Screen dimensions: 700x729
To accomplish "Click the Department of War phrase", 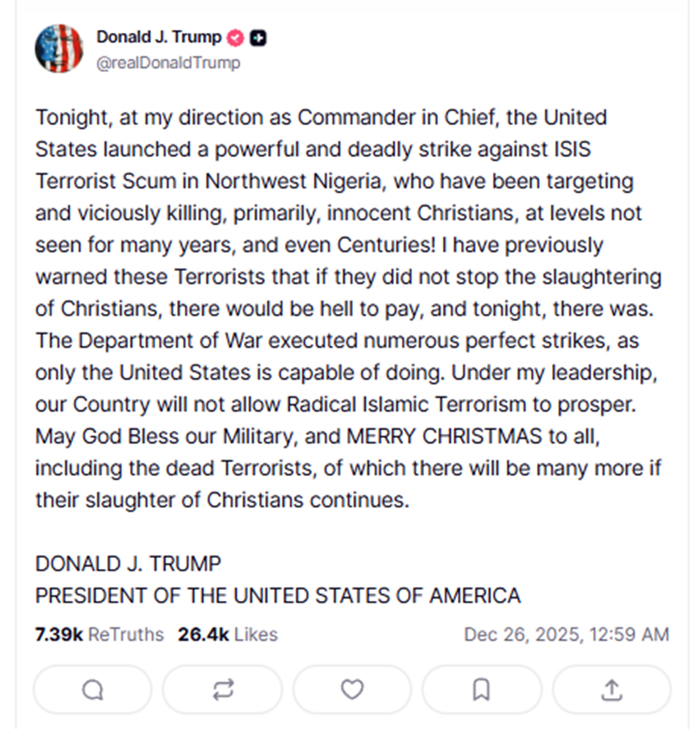I will tap(170, 341).
